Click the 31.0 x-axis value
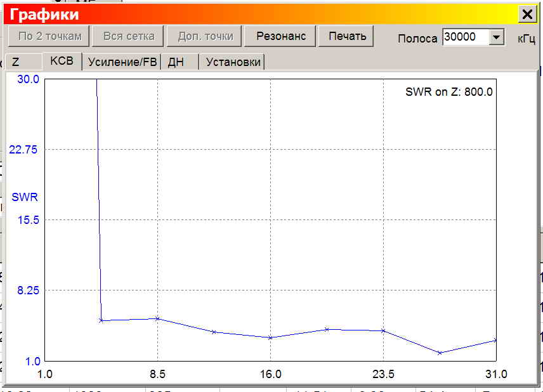The height and width of the screenshot is (392, 543). [x=496, y=374]
